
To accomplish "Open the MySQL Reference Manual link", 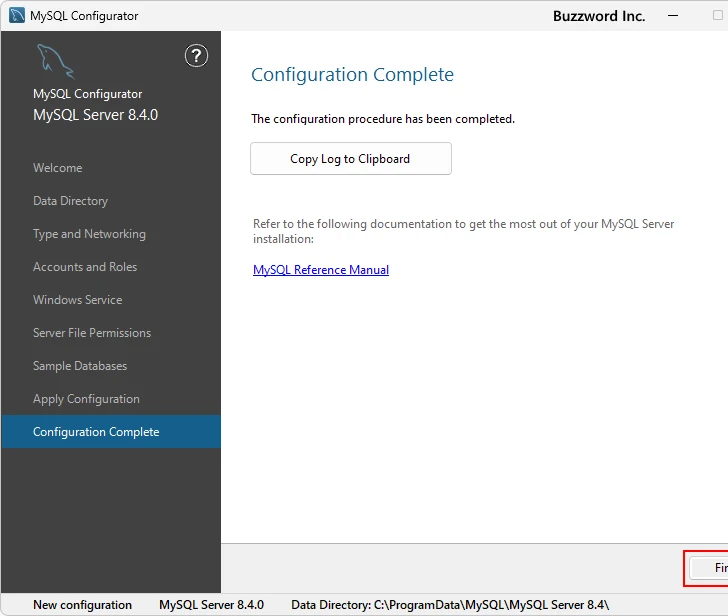I will tap(321, 270).
